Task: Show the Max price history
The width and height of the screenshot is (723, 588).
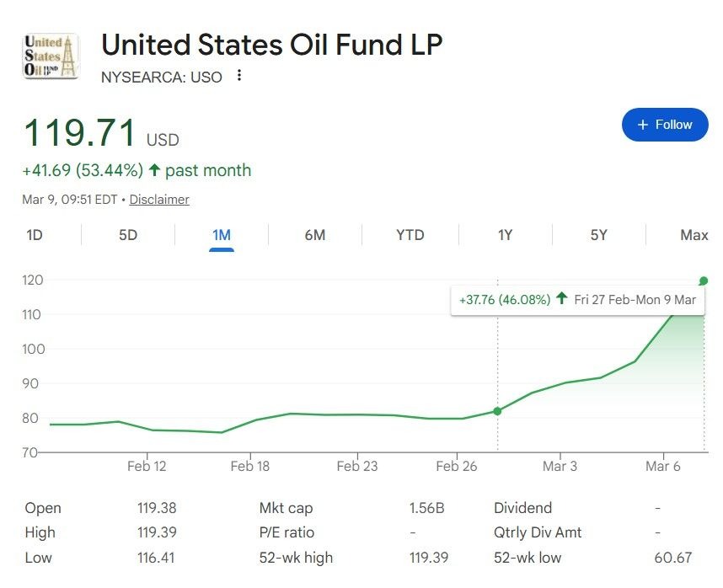Action: 694,235
